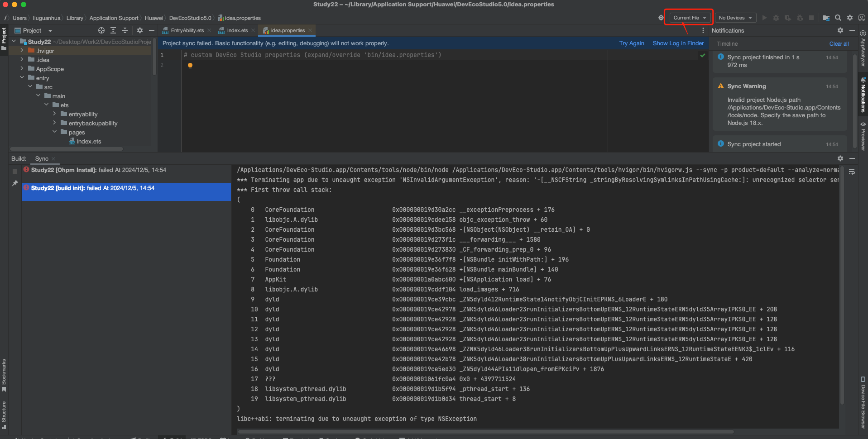Expand the .hvigor folder
The width and height of the screenshot is (868, 439).
click(22, 50)
